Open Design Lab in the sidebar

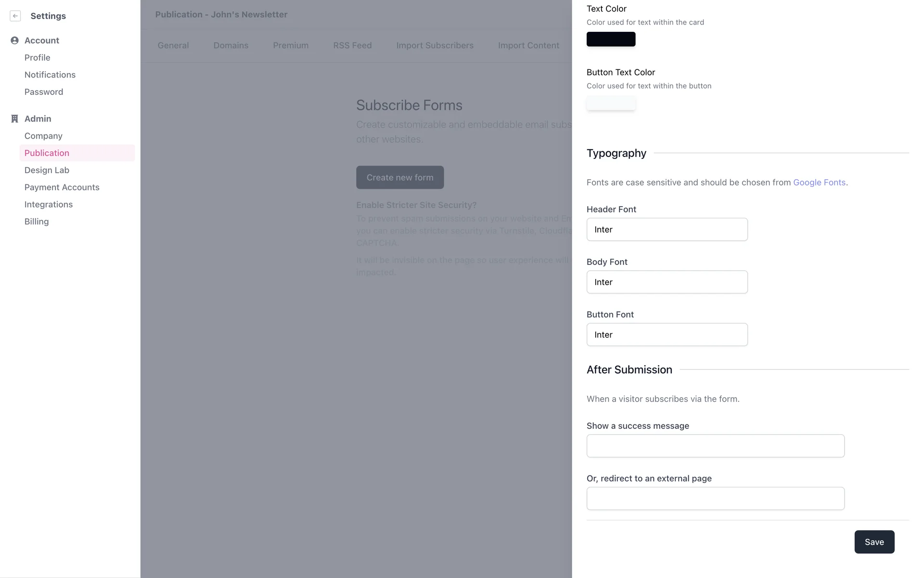pyautogui.click(x=47, y=170)
